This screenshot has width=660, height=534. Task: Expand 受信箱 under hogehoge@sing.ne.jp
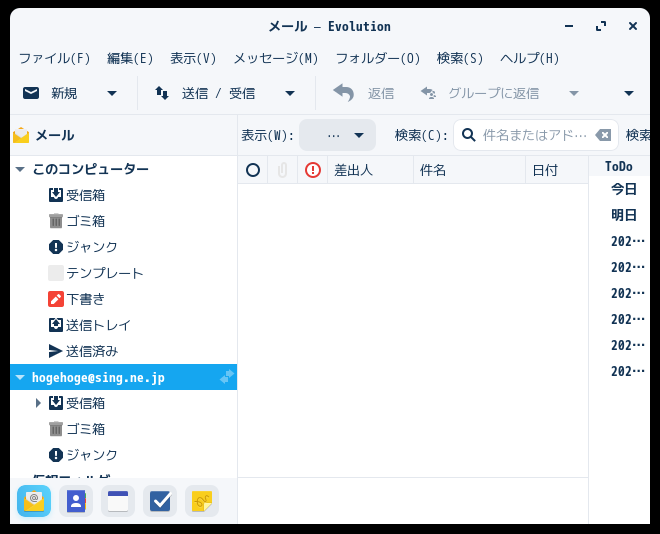(38, 403)
